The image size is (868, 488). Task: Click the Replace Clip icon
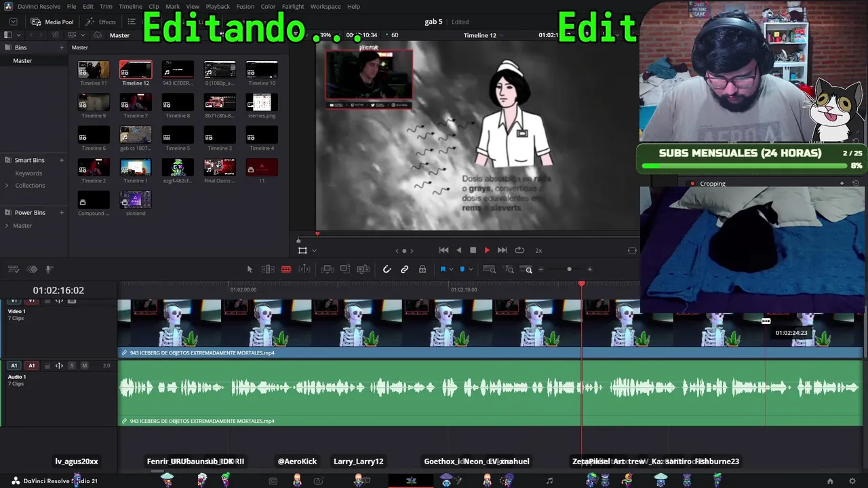click(363, 270)
